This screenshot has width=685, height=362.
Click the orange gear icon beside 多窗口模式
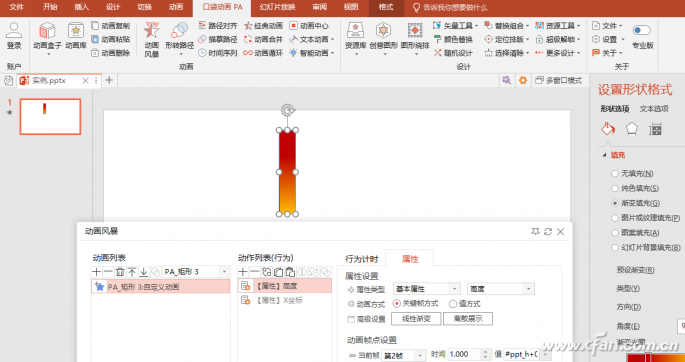click(x=523, y=80)
